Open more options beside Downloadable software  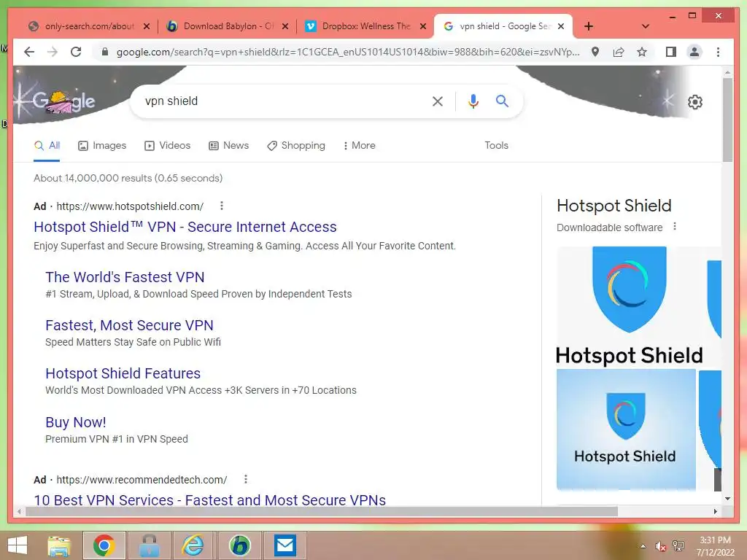(675, 227)
